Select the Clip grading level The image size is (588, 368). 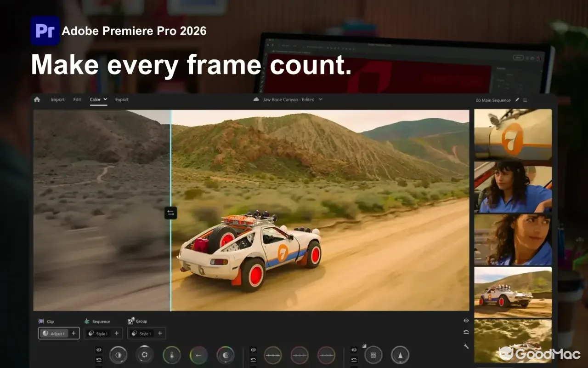[x=46, y=322]
